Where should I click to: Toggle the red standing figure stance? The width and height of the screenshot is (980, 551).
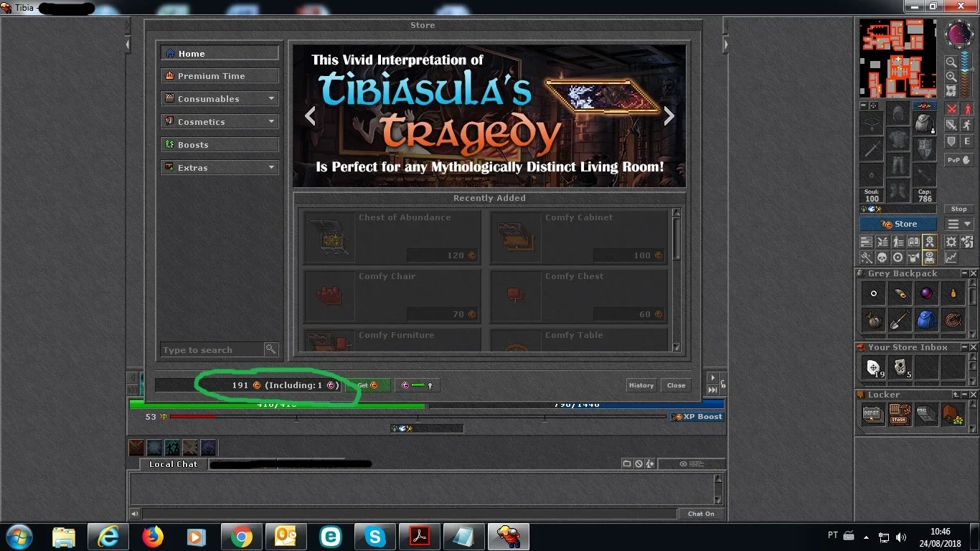click(x=967, y=109)
